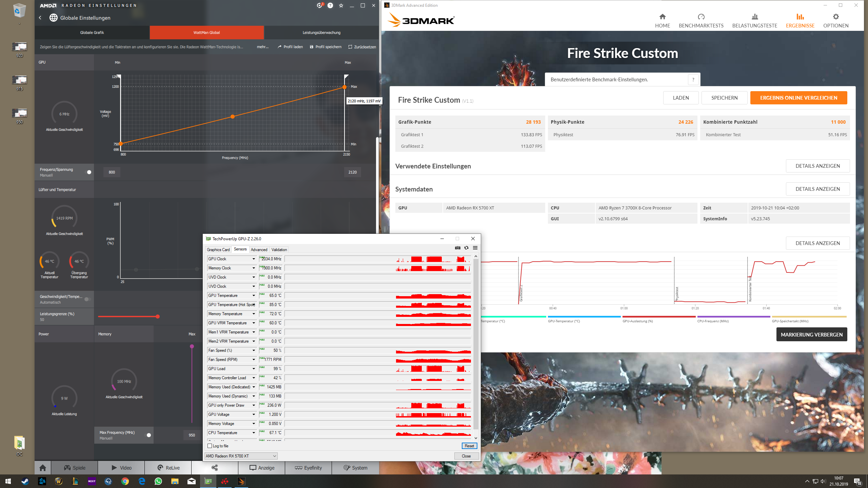Enable Log to file checkbox in GPU-Z

(210, 446)
